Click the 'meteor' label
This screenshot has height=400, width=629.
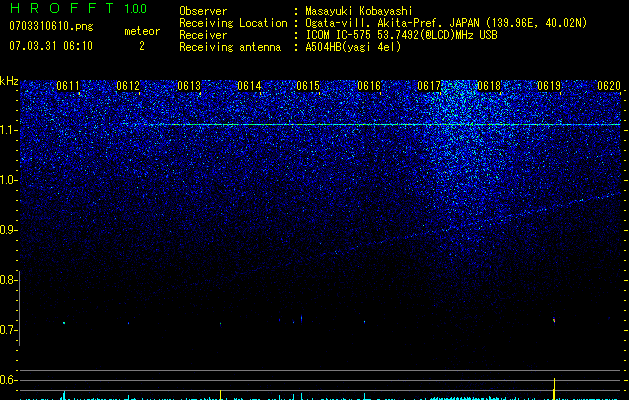(x=142, y=31)
